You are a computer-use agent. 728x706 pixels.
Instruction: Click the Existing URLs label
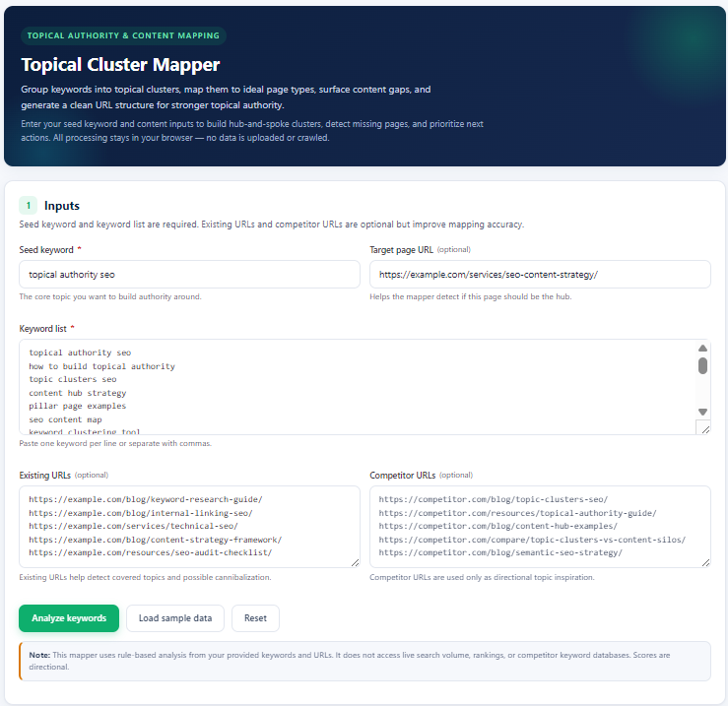44,476
